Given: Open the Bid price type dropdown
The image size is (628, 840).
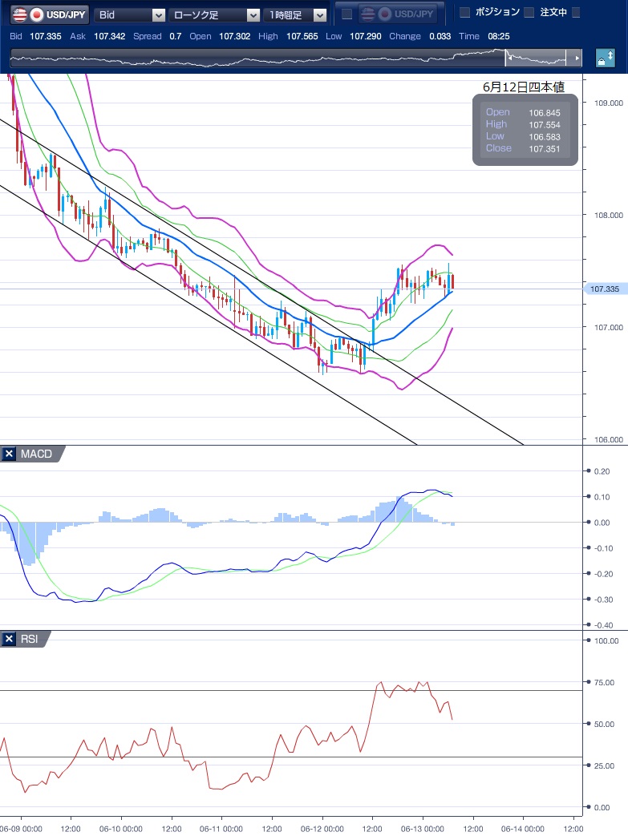Looking at the screenshot, I should [130, 14].
